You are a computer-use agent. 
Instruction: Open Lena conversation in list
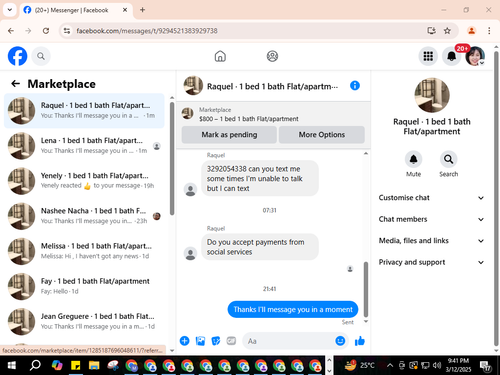click(84, 146)
